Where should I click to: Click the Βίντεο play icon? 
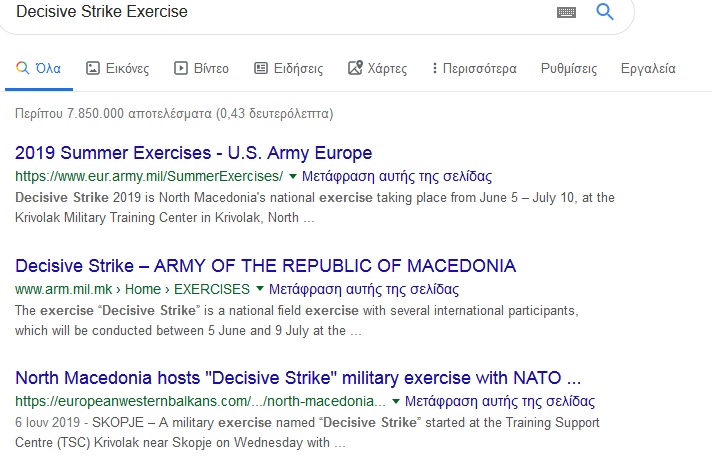181,69
